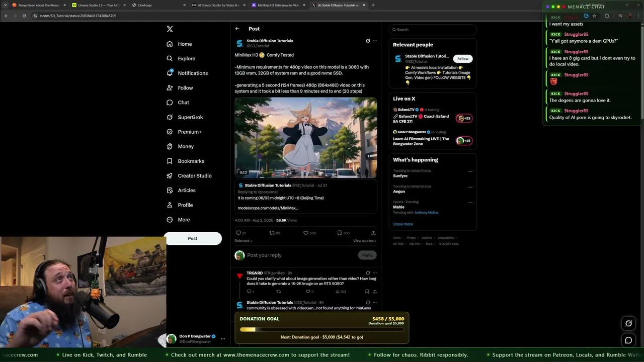Open more options for the Aegon trend
644x362 pixels.
(470, 187)
